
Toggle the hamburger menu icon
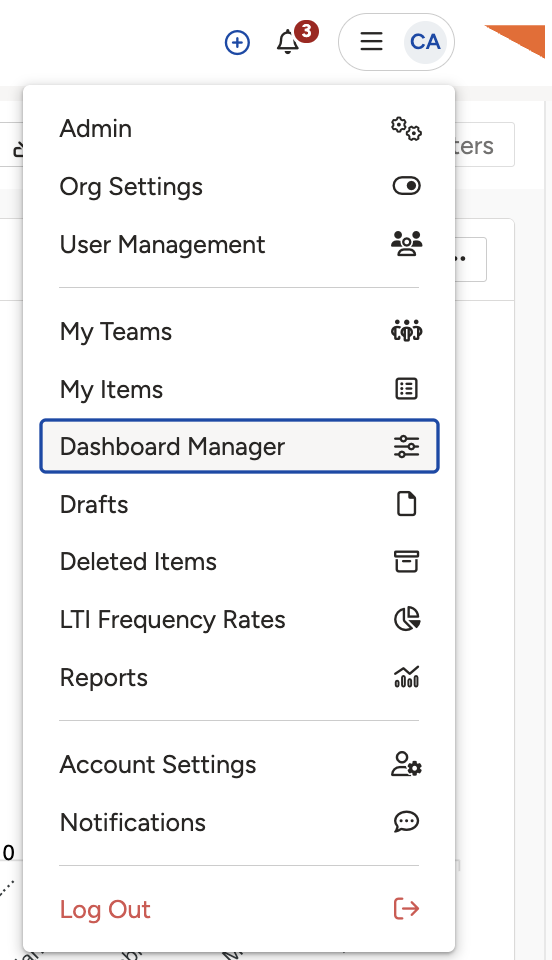tap(371, 42)
